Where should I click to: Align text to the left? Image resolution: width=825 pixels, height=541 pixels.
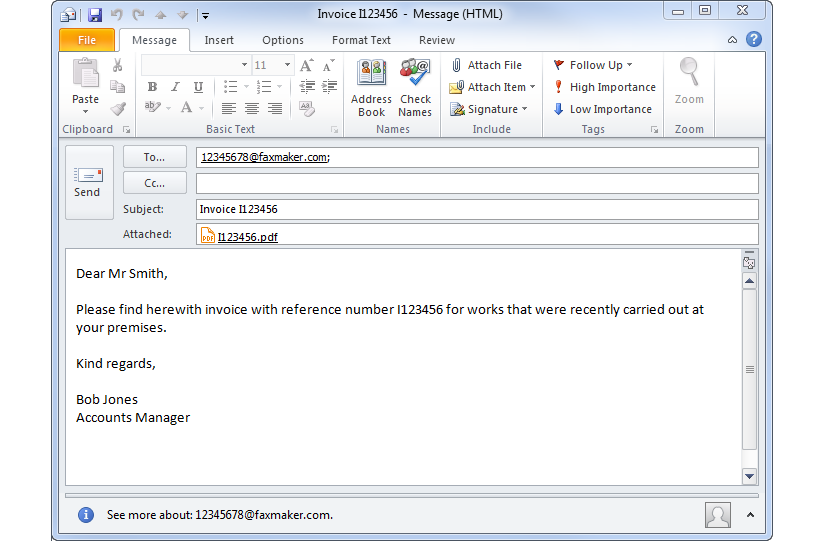[x=228, y=108]
